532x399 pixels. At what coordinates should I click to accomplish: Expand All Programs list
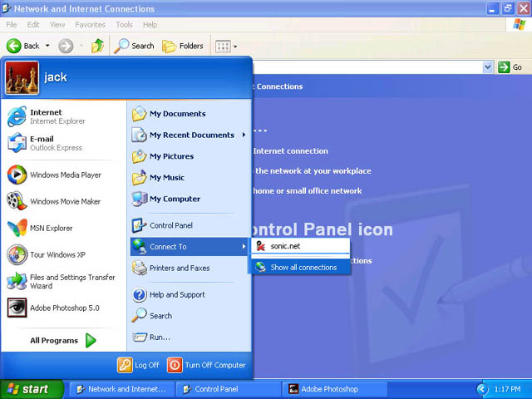pos(63,340)
